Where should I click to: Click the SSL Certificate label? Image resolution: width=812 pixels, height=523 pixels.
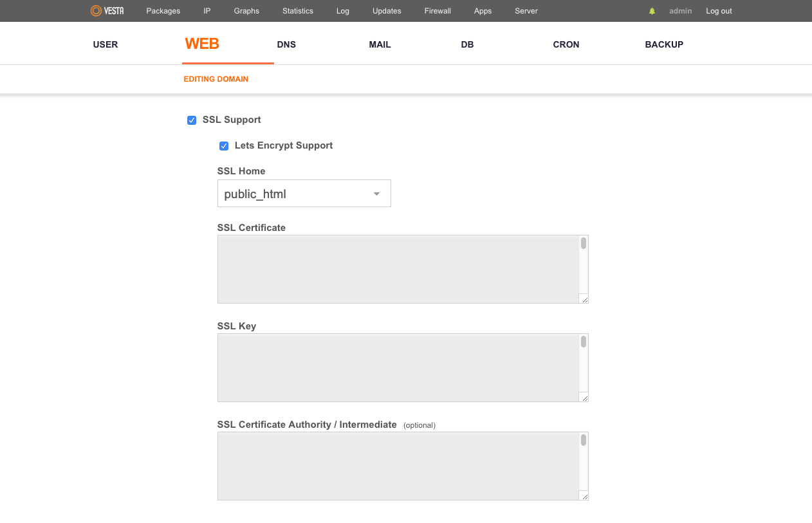coord(252,228)
